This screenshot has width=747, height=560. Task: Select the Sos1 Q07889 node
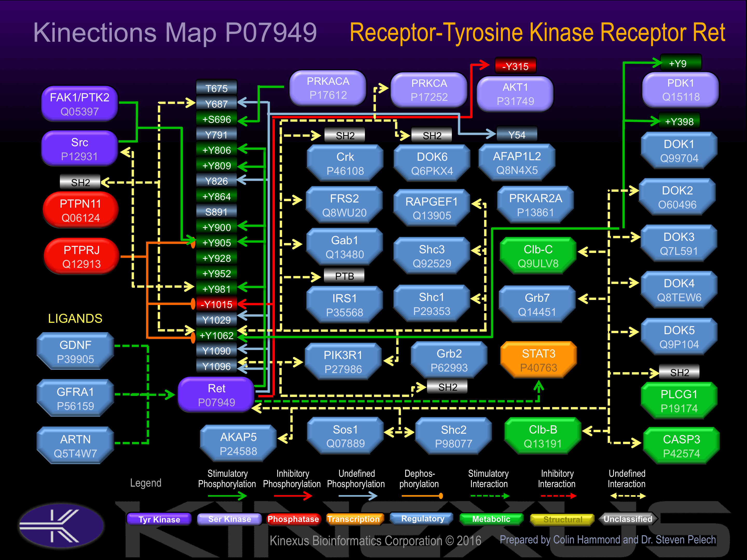pos(345,436)
